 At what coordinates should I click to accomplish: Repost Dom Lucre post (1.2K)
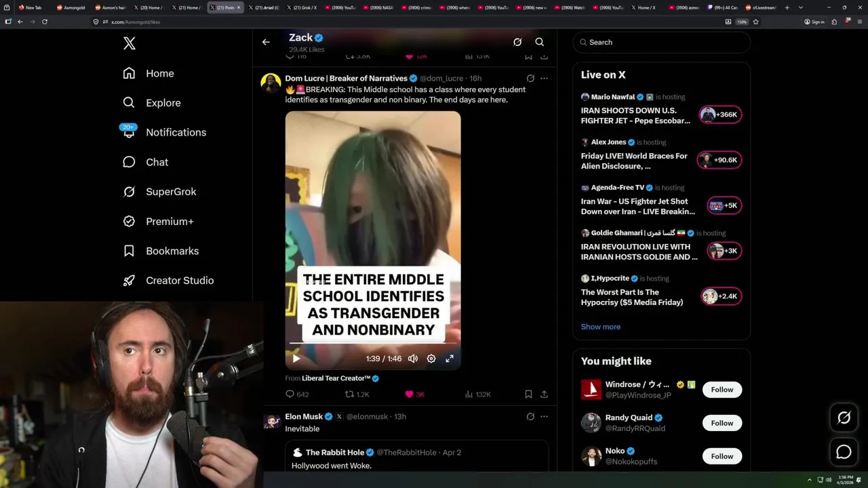click(357, 394)
